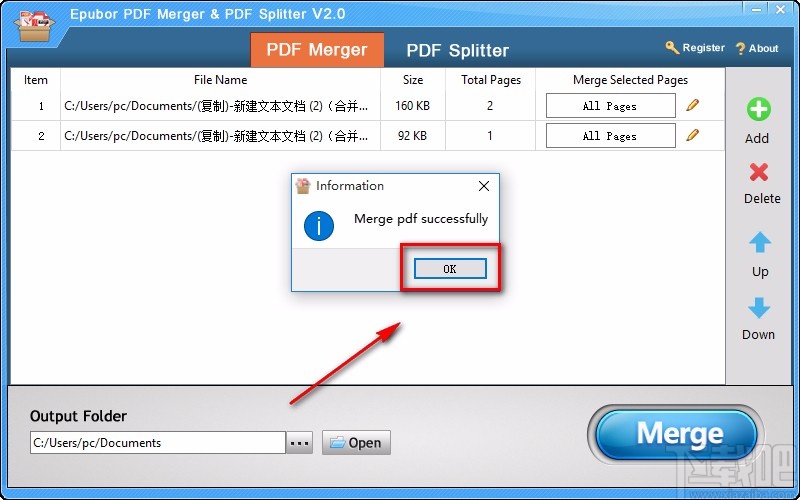Confirm the dialog with OK
The image size is (800, 500).
pyautogui.click(x=450, y=269)
